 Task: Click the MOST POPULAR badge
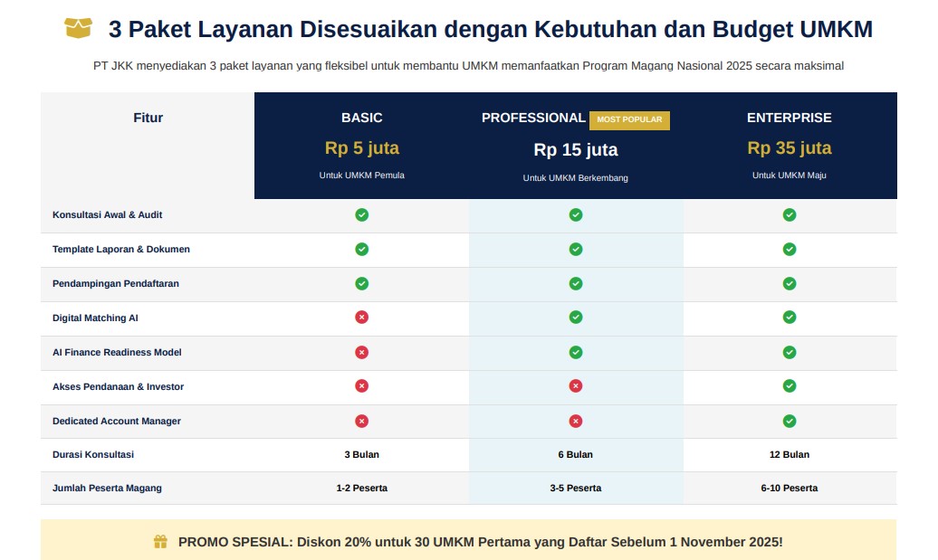click(629, 119)
